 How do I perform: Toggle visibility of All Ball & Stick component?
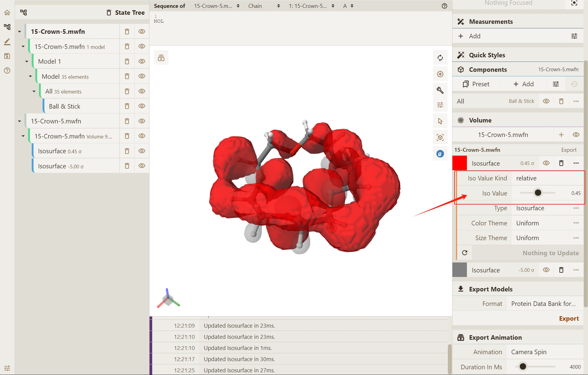pyautogui.click(x=546, y=101)
